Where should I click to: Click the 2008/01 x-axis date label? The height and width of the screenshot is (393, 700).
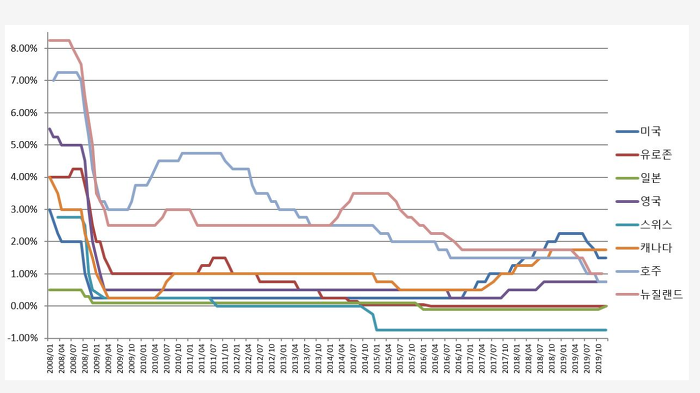50,358
